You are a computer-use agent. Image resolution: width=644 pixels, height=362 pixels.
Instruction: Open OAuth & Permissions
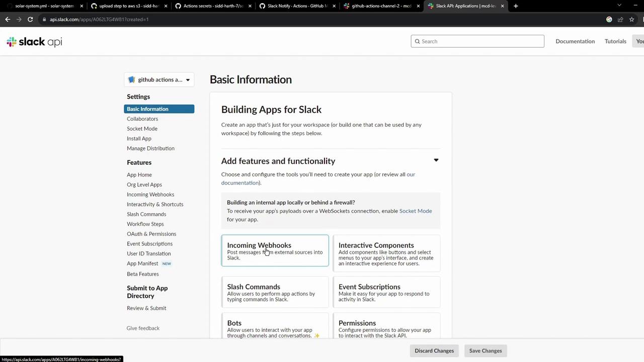point(151,234)
